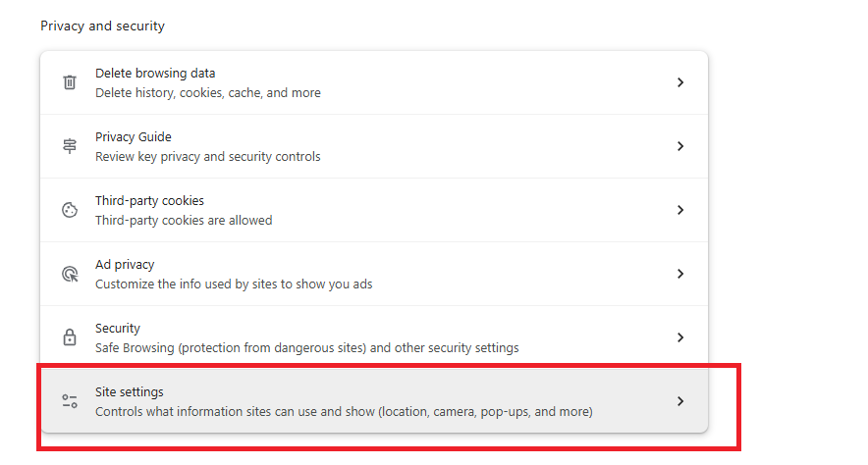This screenshot has width=868, height=465.
Task: Click the cookie icon beside Third-party cookies
Action: [x=70, y=210]
